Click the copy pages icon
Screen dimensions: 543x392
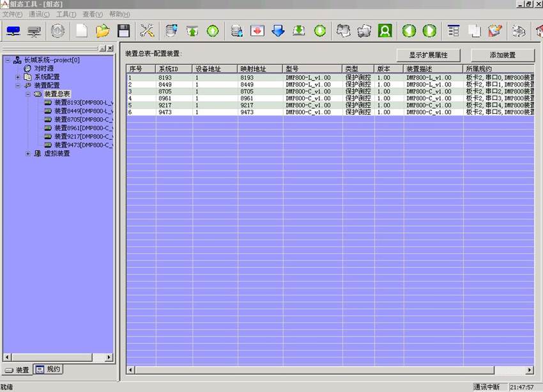pyautogui.click(x=475, y=31)
